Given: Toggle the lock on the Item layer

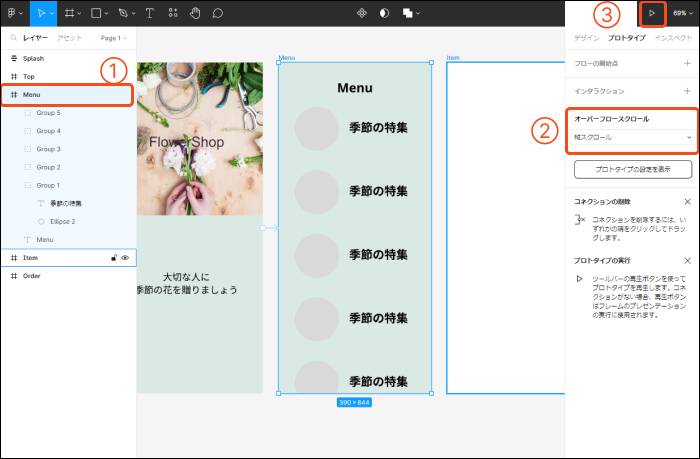Looking at the screenshot, I should coord(113,257).
